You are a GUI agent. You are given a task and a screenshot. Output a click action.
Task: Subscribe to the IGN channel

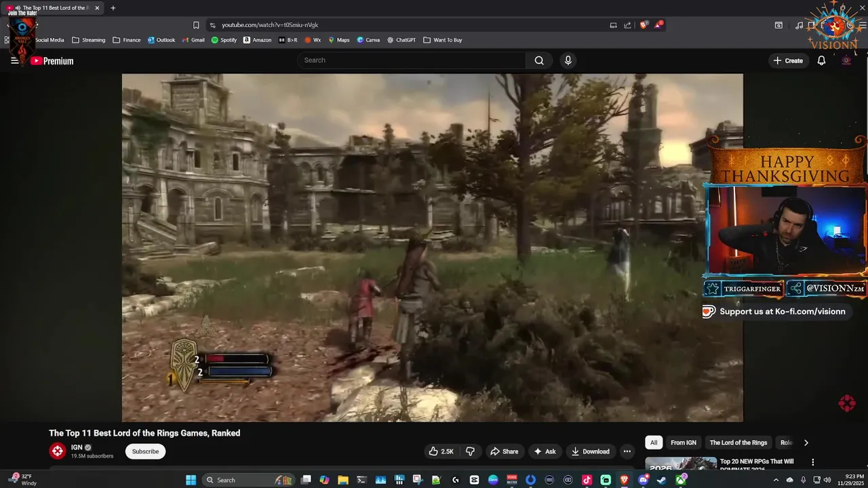[145, 451]
